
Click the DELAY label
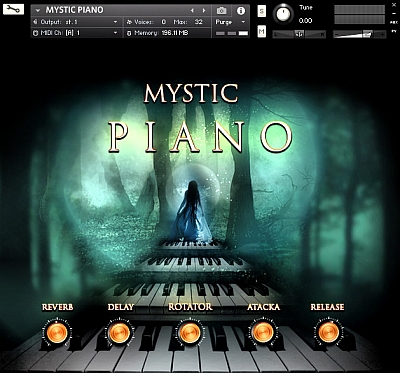point(121,307)
